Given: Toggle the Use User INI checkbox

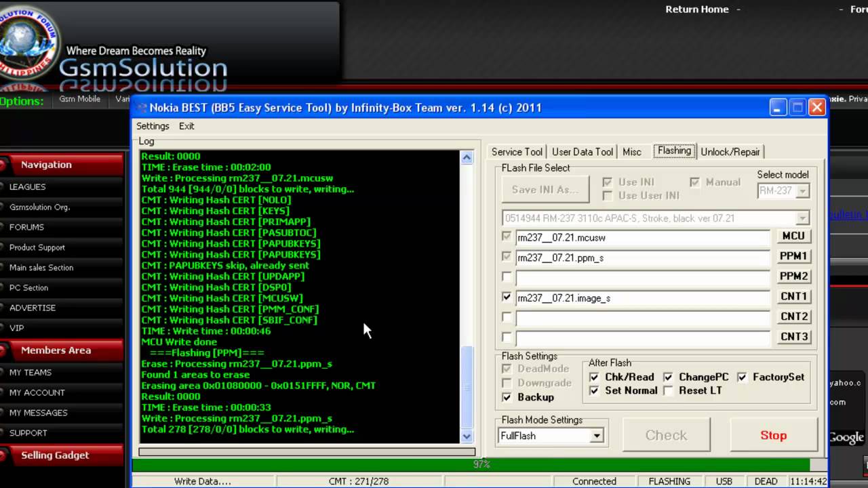Looking at the screenshot, I should 607,196.
